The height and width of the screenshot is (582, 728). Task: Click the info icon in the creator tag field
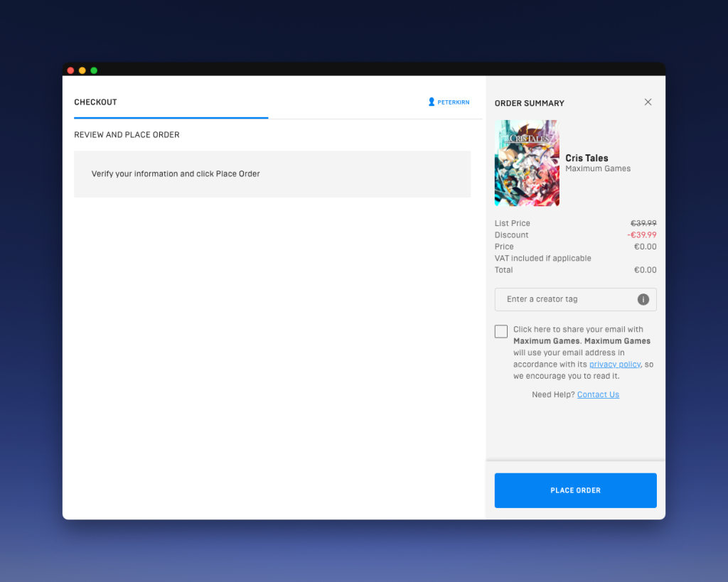click(x=643, y=299)
